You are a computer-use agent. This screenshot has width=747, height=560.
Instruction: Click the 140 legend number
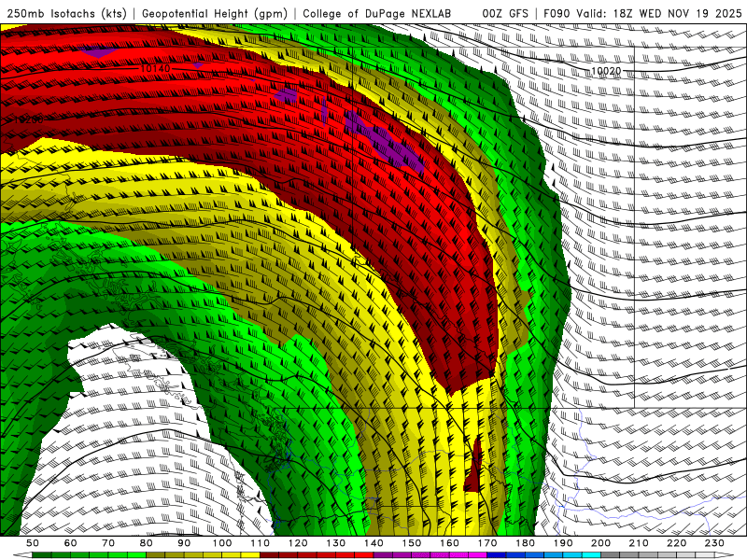click(373, 543)
